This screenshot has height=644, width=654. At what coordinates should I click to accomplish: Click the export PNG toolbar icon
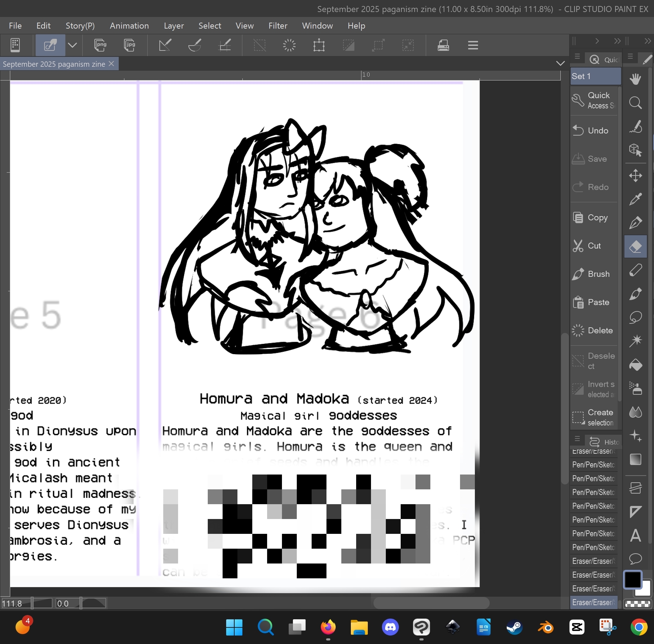pos(100,45)
